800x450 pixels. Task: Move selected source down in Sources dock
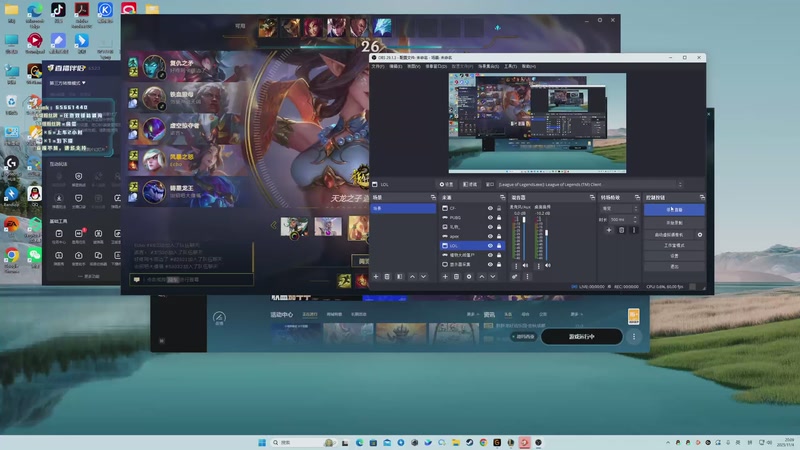(x=493, y=277)
